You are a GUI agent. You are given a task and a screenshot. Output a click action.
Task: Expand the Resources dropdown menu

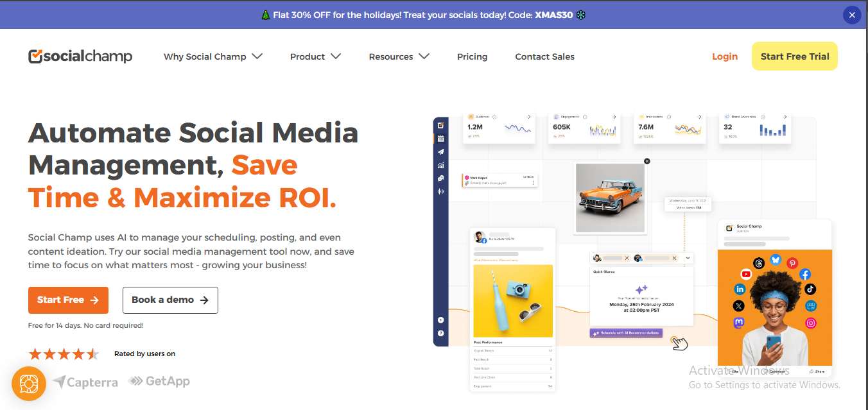399,56
